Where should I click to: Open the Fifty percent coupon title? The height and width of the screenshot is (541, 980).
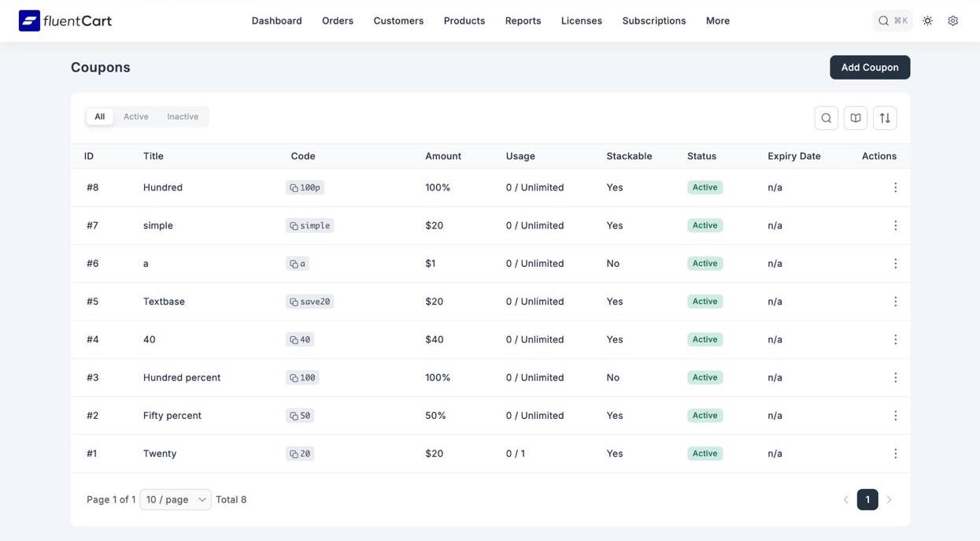click(172, 416)
